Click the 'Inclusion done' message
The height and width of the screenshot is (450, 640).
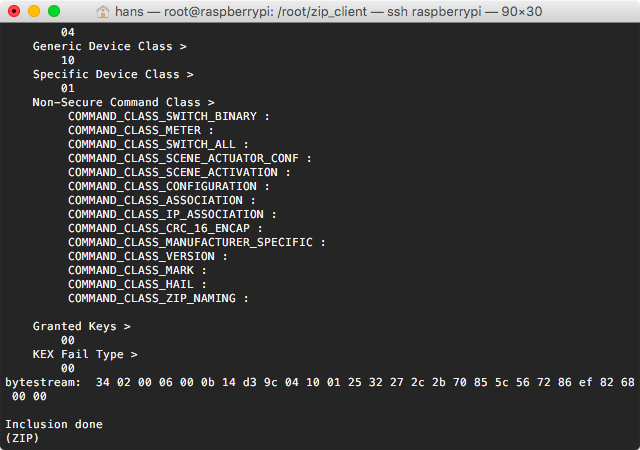pyautogui.click(x=53, y=424)
